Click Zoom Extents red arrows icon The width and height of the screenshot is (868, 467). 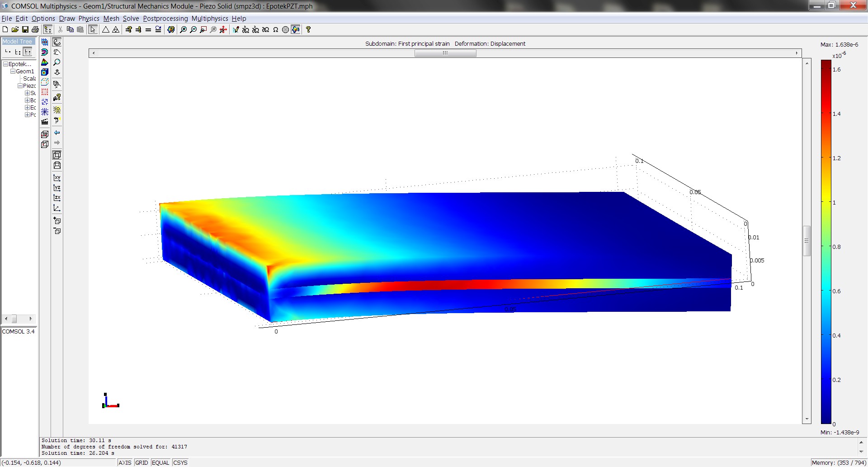223,29
